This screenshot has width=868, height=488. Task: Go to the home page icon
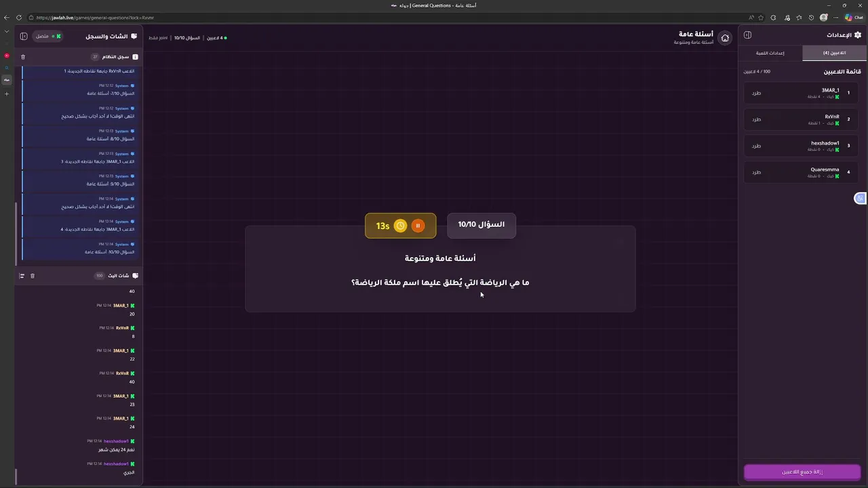coord(725,38)
